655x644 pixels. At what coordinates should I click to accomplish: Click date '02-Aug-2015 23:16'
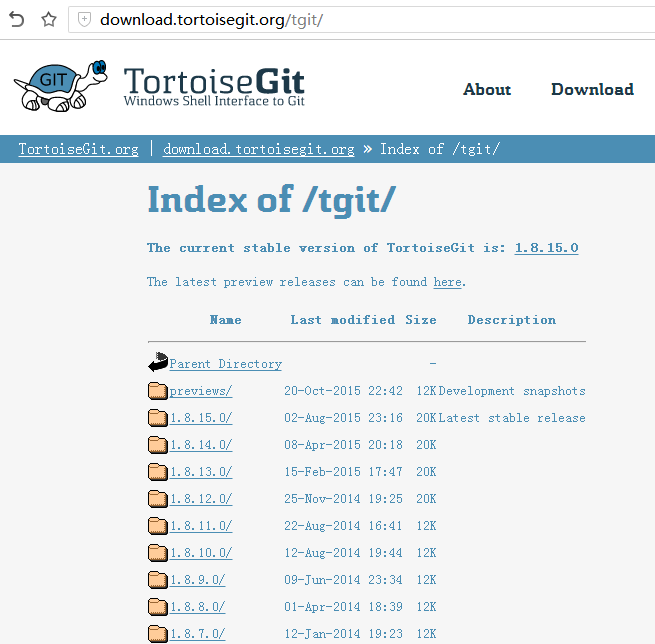343,418
